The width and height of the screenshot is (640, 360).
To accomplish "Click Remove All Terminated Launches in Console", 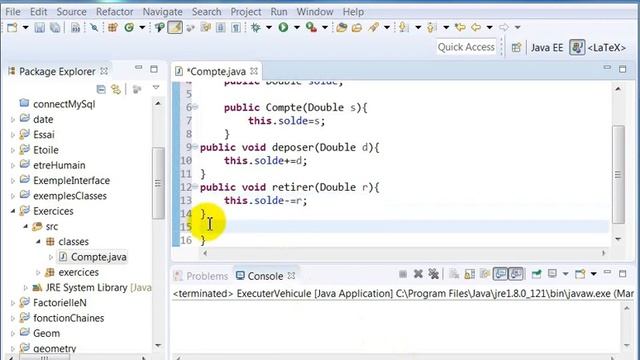I will coord(434,274).
